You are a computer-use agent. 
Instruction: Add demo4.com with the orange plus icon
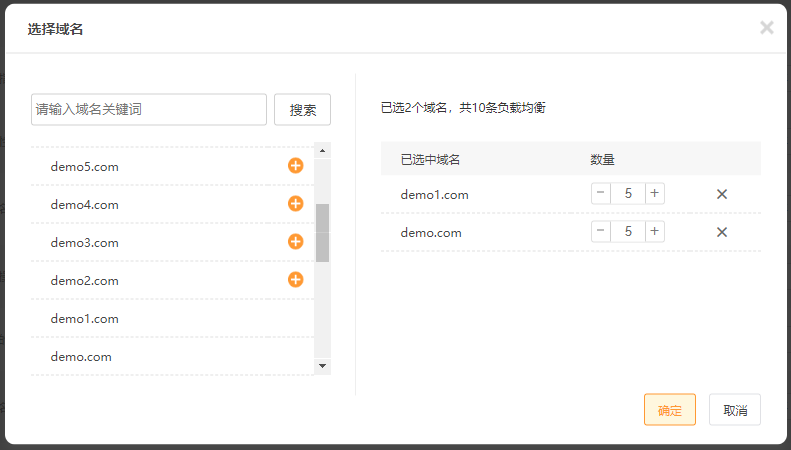pyautogui.click(x=295, y=204)
